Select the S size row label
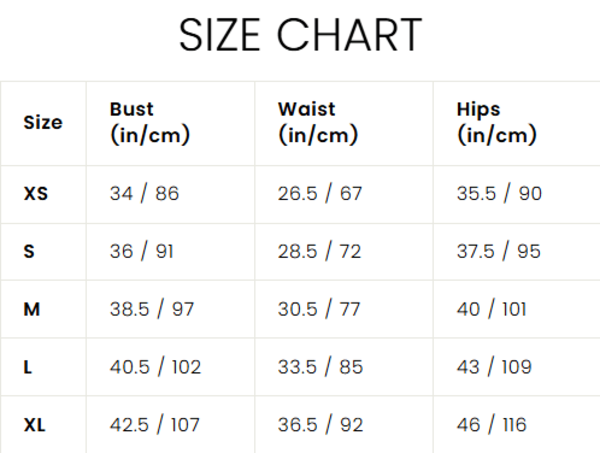 click(29, 251)
